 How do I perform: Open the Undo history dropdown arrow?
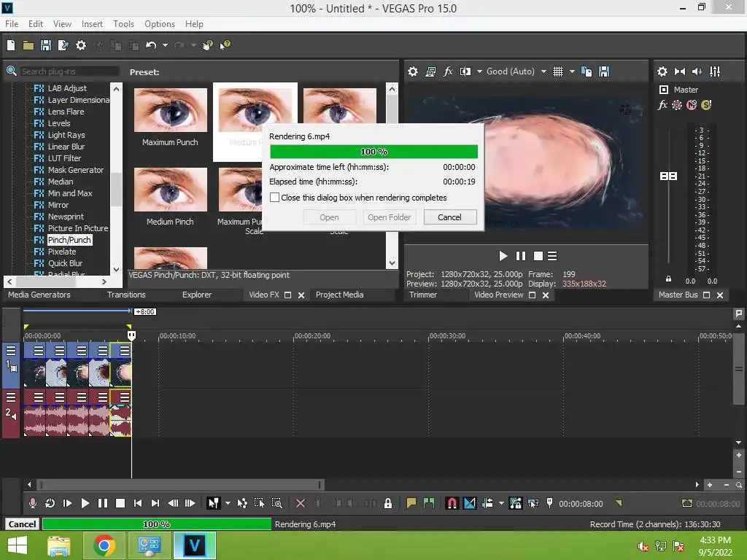(x=165, y=45)
